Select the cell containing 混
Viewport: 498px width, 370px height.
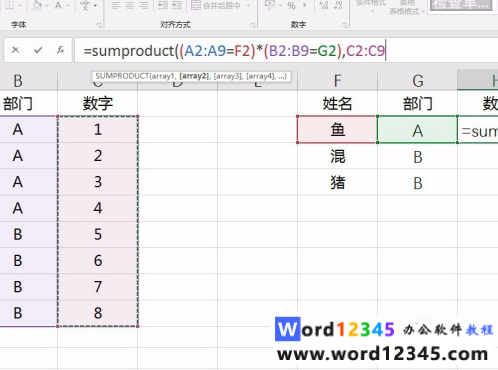click(x=337, y=156)
